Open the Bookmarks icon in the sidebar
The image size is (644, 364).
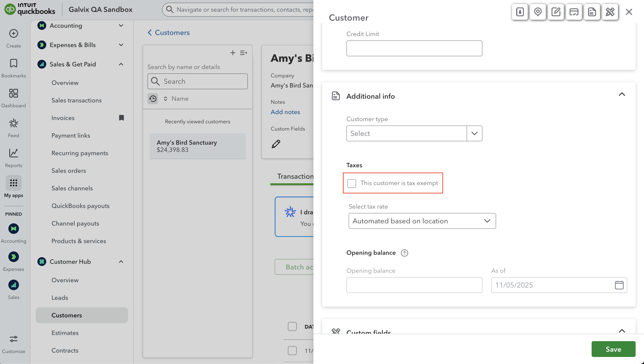pos(13,64)
